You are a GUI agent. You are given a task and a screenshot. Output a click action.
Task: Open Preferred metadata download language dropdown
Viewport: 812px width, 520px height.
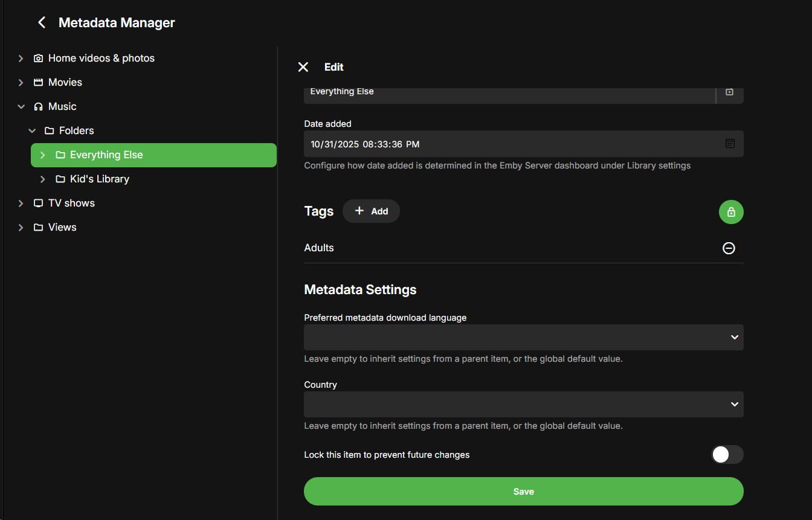[523, 337]
